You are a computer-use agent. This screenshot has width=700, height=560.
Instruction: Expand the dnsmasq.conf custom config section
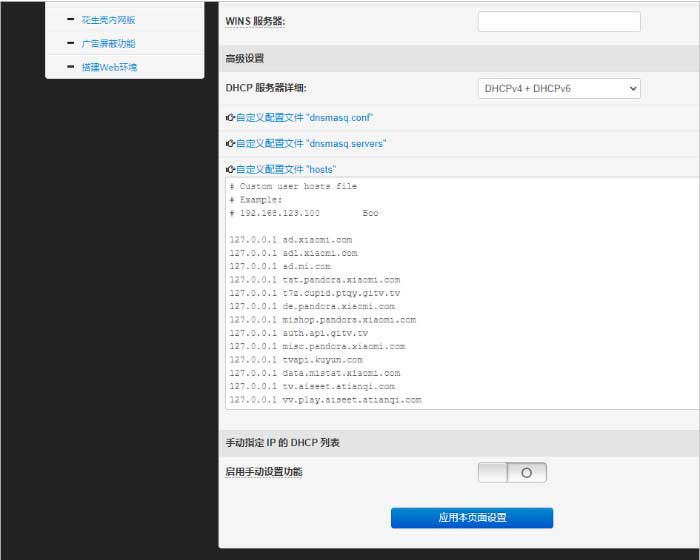304,118
